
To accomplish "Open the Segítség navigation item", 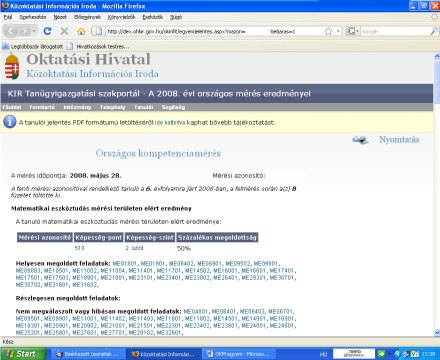I will pyautogui.click(x=173, y=107).
